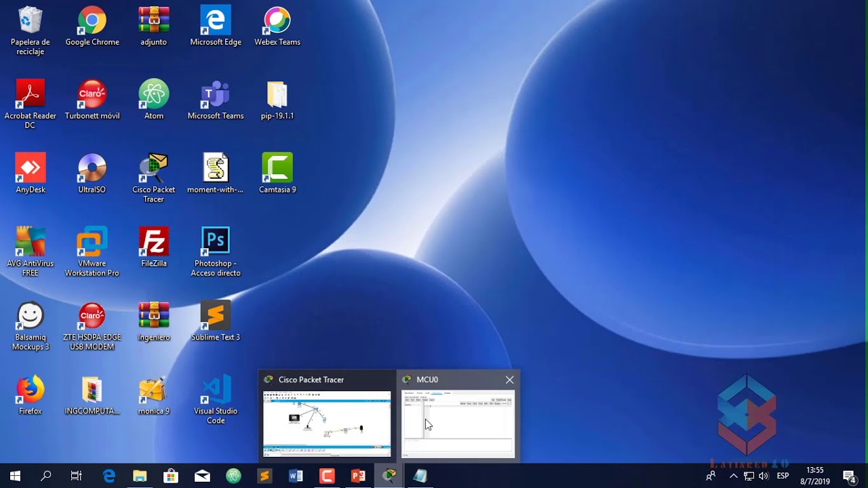Change the ESP input language indicator
Viewport: 868px width, 488px height.
(x=783, y=476)
